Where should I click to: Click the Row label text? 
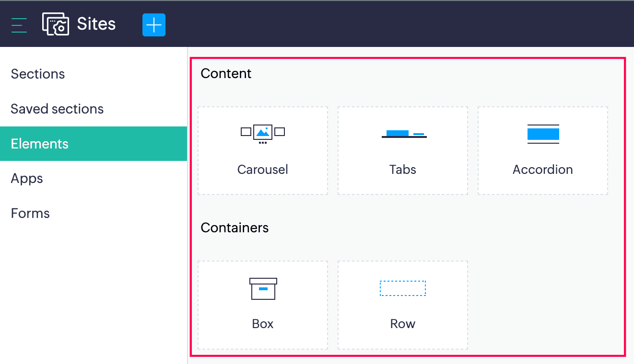pyautogui.click(x=403, y=324)
